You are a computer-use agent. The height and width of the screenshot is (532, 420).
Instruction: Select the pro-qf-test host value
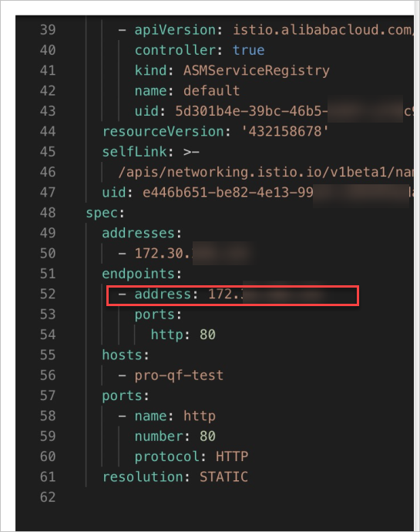click(179, 375)
